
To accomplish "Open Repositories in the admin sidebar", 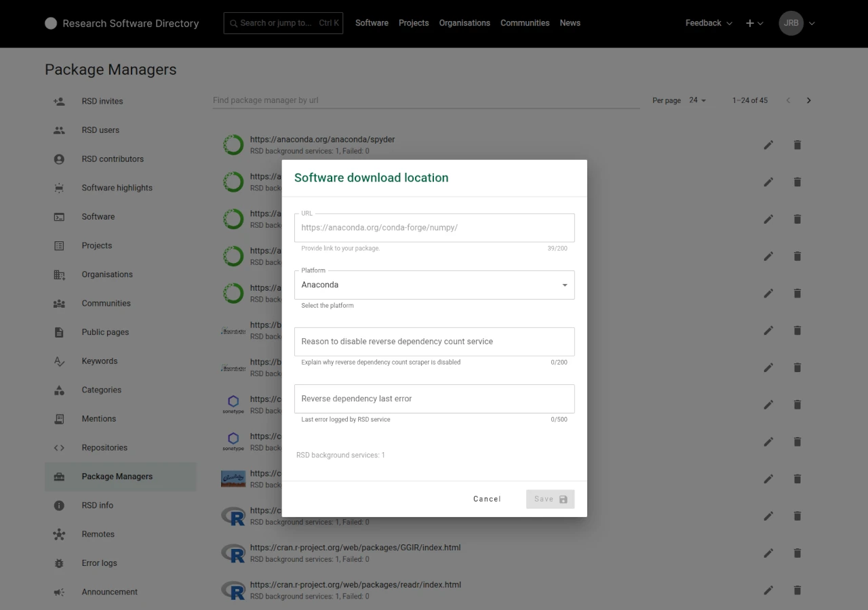I will (x=104, y=447).
